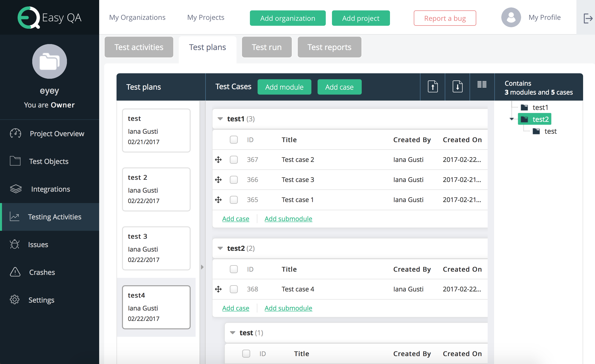The width and height of the screenshot is (595, 364).
Task: Select the Test Objects sidebar icon
Action: (x=15, y=161)
